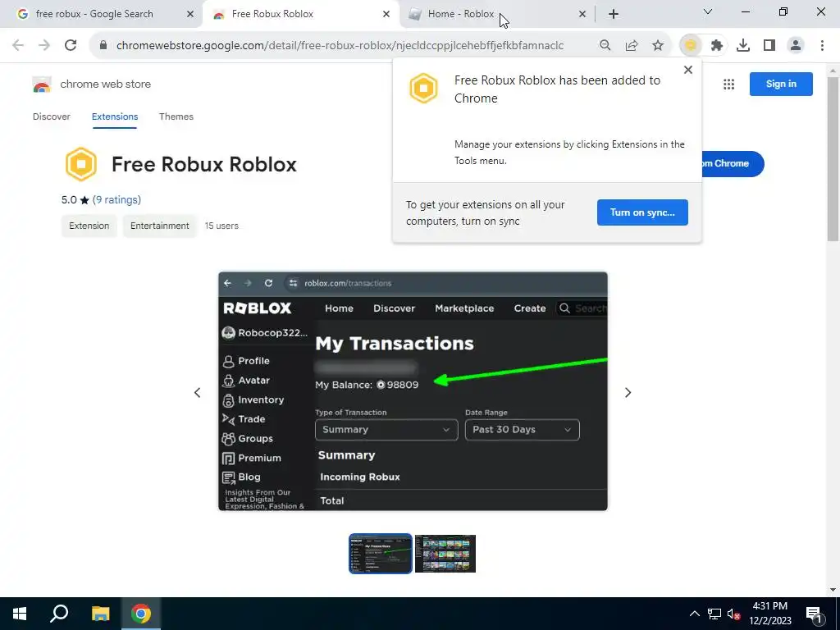
Task: Open Windows taskbar search
Action: [x=59, y=614]
